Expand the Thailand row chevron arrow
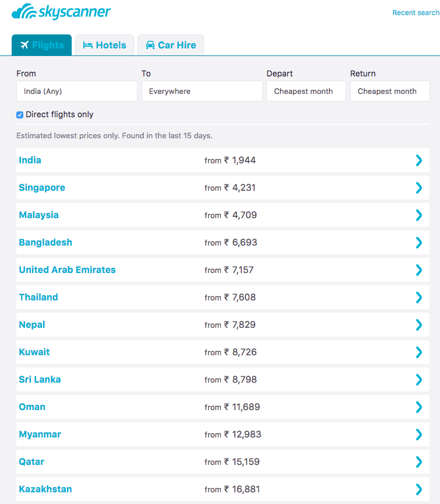 (419, 297)
